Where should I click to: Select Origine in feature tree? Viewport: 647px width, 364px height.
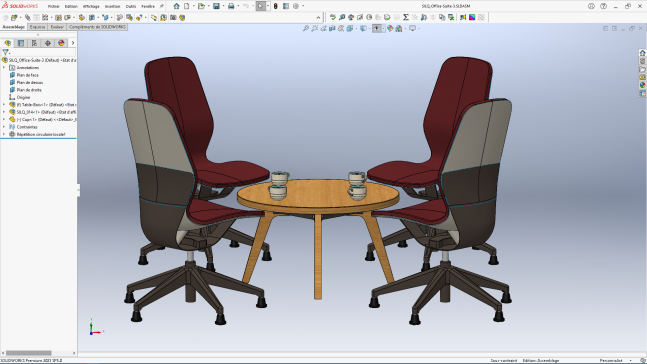coord(23,97)
